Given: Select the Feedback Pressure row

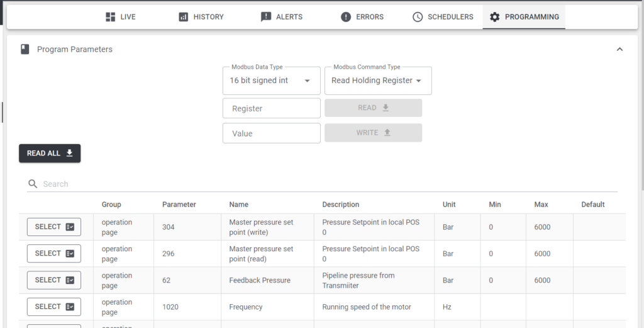Looking at the screenshot, I should click(54, 280).
